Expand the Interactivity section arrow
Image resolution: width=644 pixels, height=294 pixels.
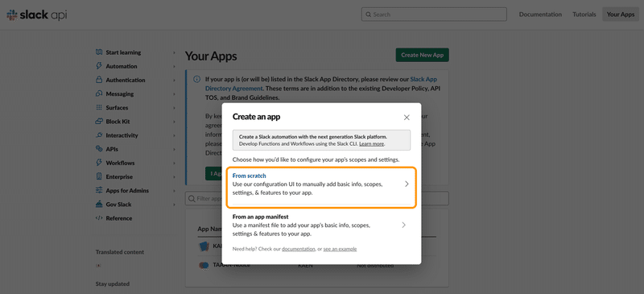174,135
